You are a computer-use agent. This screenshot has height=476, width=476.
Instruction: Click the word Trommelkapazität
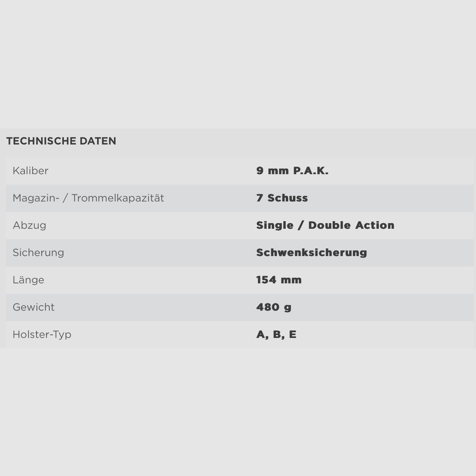click(x=118, y=198)
